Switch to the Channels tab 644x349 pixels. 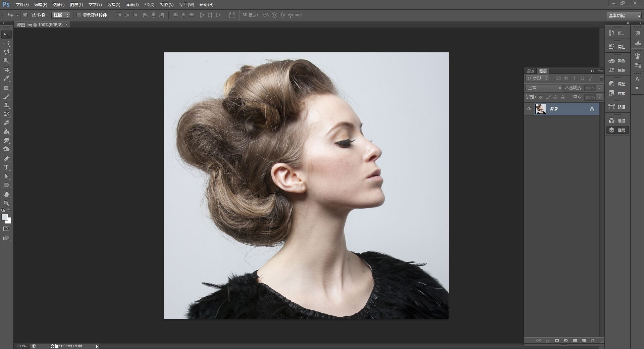[x=530, y=71]
